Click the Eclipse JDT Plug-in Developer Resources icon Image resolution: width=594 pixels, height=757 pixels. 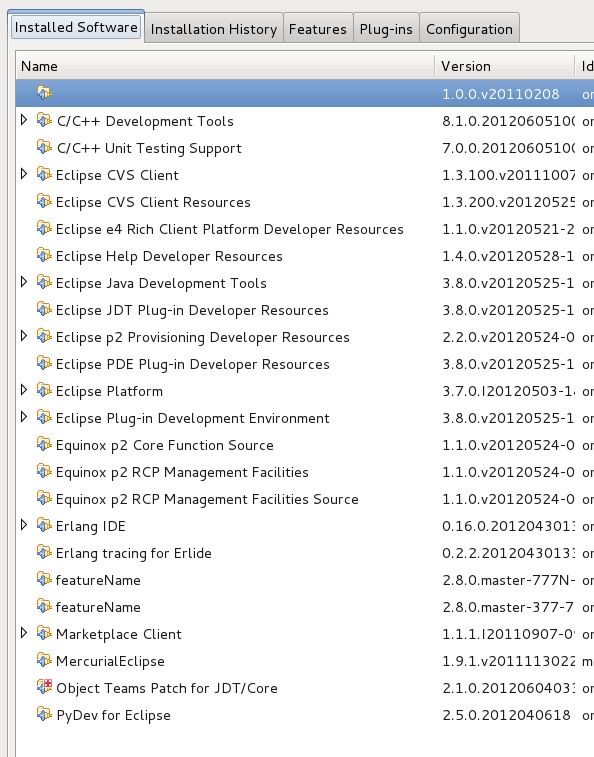(44, 309)
